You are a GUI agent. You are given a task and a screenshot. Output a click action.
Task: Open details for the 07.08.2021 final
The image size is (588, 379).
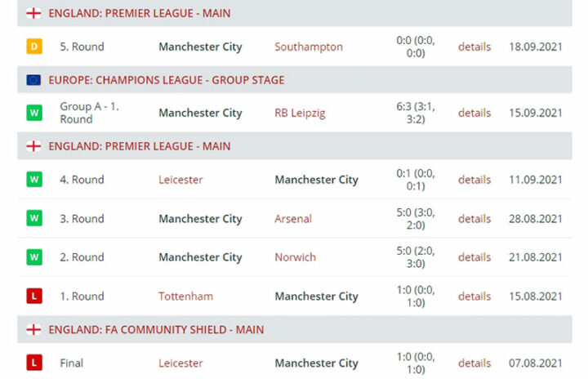click(474, 363)
